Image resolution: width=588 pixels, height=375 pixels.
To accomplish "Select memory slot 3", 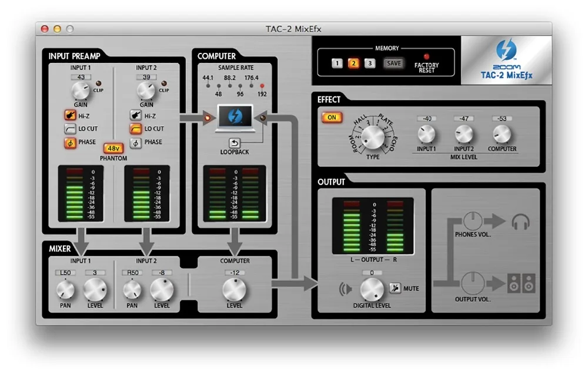I will click(370, 63).
